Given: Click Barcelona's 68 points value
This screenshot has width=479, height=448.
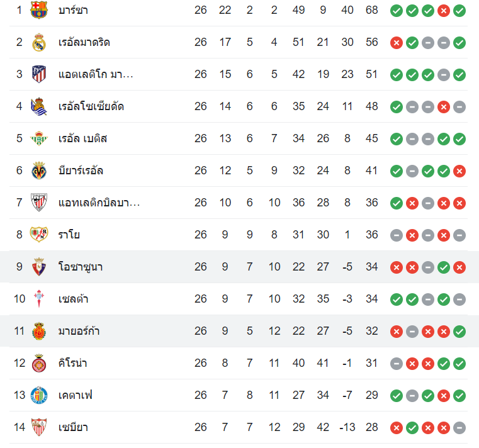Looking at the screenshot, I should pos(371,10).
